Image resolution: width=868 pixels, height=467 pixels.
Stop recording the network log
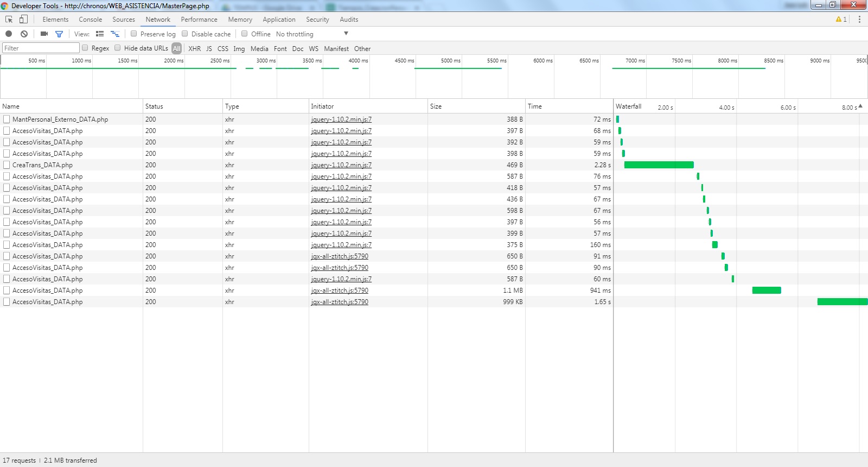coord(9,34)
